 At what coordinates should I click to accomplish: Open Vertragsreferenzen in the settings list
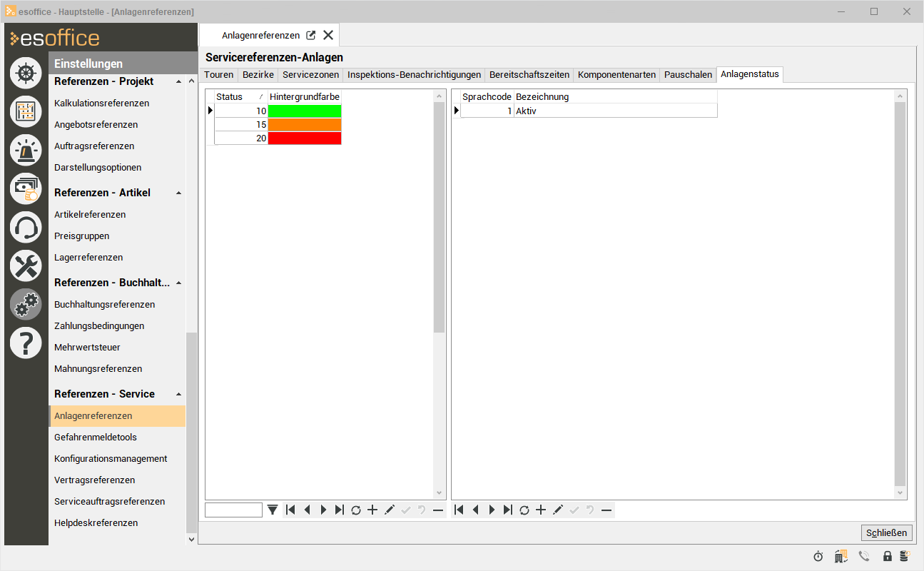coord(95,480)
